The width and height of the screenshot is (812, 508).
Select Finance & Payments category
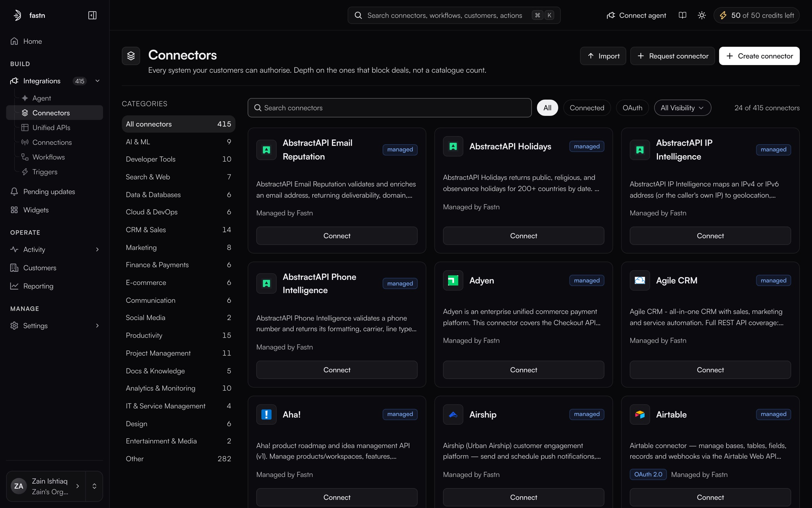(x=178, y=264)
